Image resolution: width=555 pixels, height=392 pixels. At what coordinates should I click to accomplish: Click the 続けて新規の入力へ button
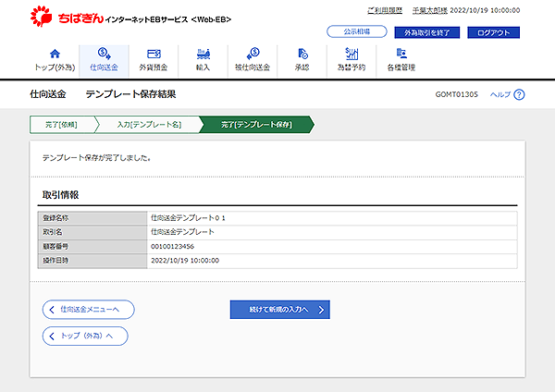click(280, 310)
